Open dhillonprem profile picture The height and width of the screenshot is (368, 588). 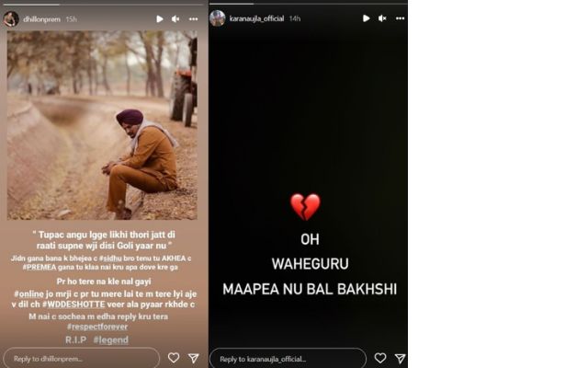pyautogui.click(x=11, y=18)
